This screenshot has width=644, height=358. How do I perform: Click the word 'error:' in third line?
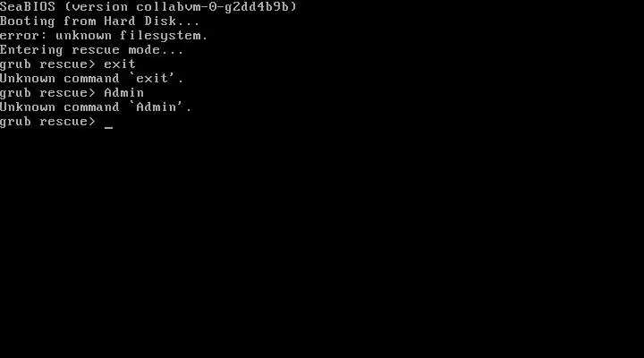(x=23, y=36)
